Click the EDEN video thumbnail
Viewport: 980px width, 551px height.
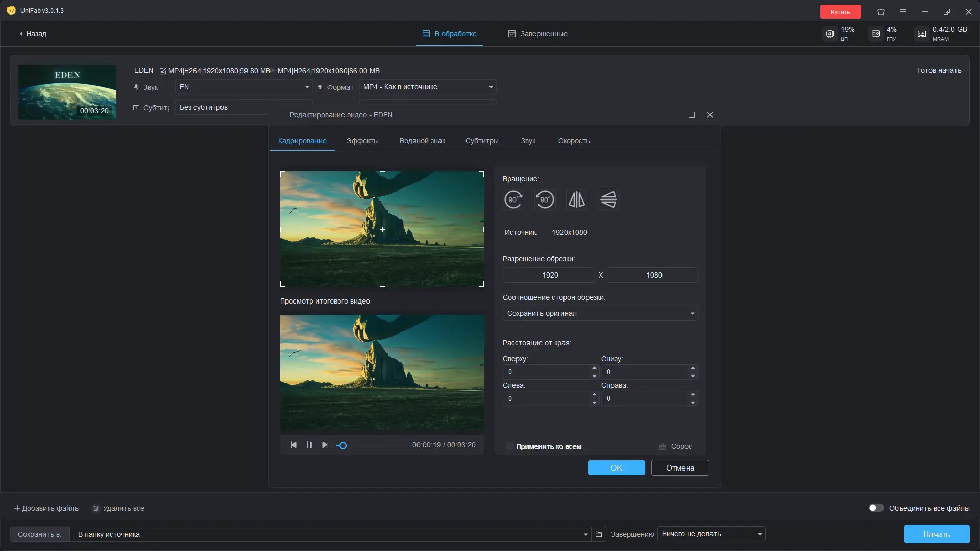coord(67,92)
